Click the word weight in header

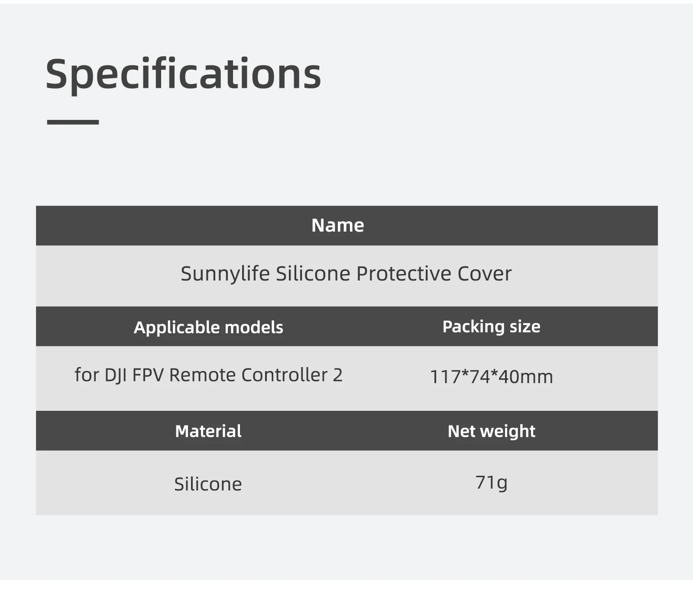[x=508, y=432]
